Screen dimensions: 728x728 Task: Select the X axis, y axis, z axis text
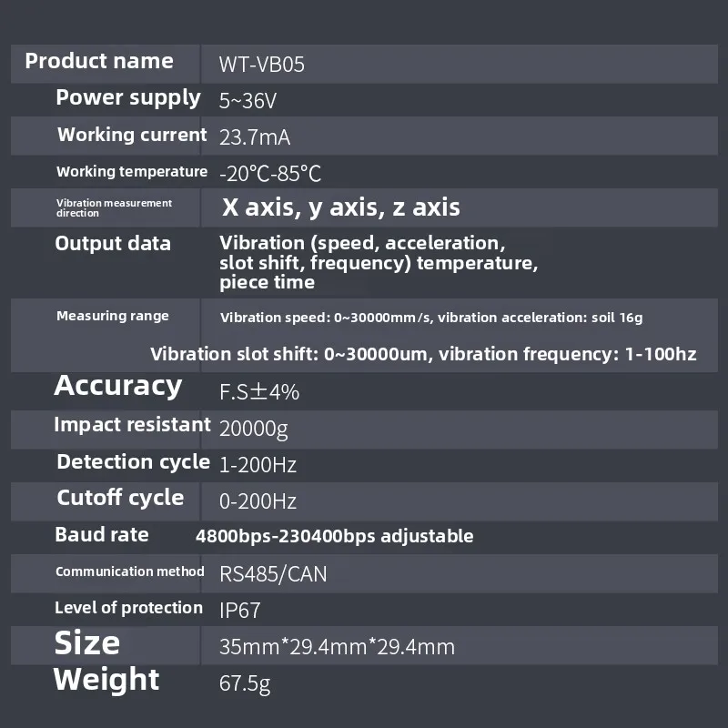[341, 207]
